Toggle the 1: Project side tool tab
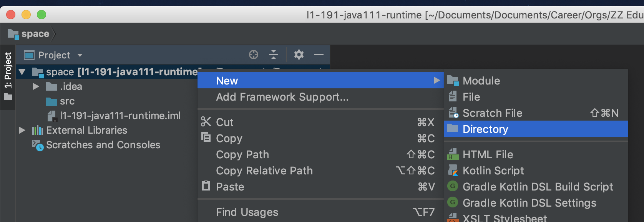The height and width of the screenshot is (222, 644). pos(8,77)
